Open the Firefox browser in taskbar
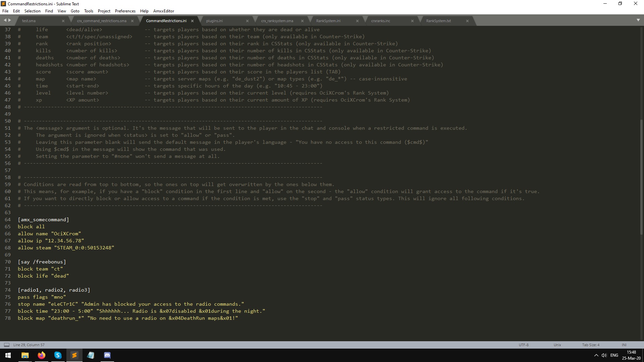This screenshot has height=362, width=644. coord(41,355)
